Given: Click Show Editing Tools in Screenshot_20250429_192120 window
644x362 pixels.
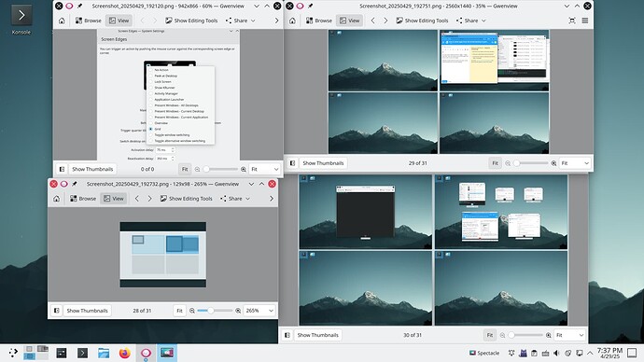Looking at the screenshot, I should point(191,21).
